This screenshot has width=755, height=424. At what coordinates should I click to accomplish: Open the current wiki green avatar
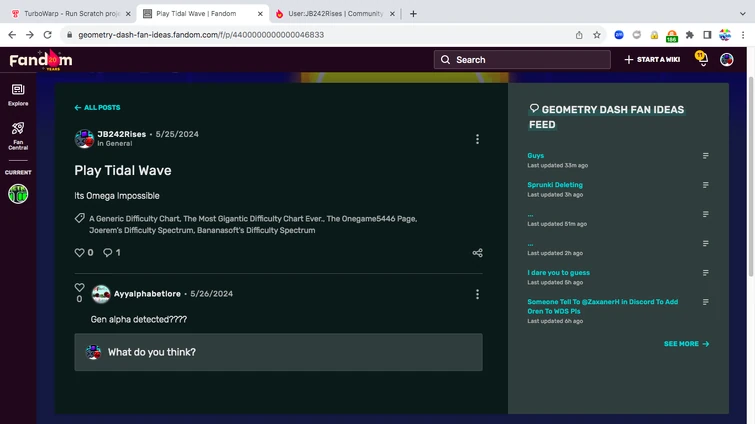pyautogui.click(x=18, y=194)
